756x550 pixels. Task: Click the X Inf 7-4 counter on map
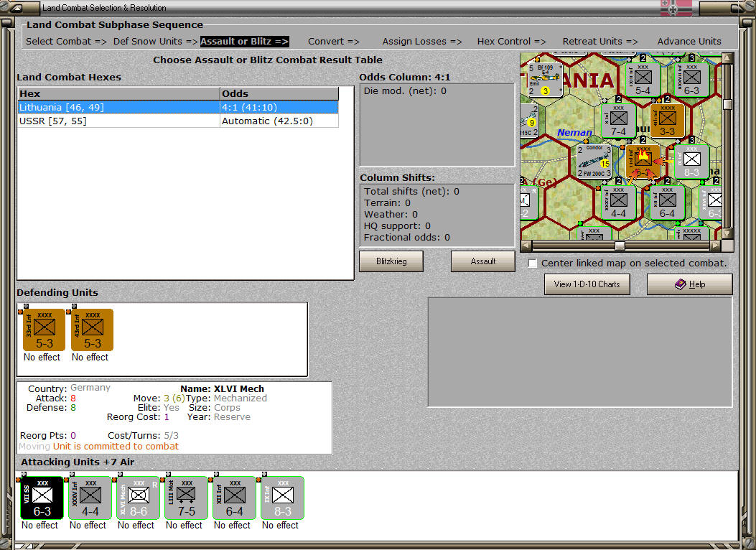point(619,121)
